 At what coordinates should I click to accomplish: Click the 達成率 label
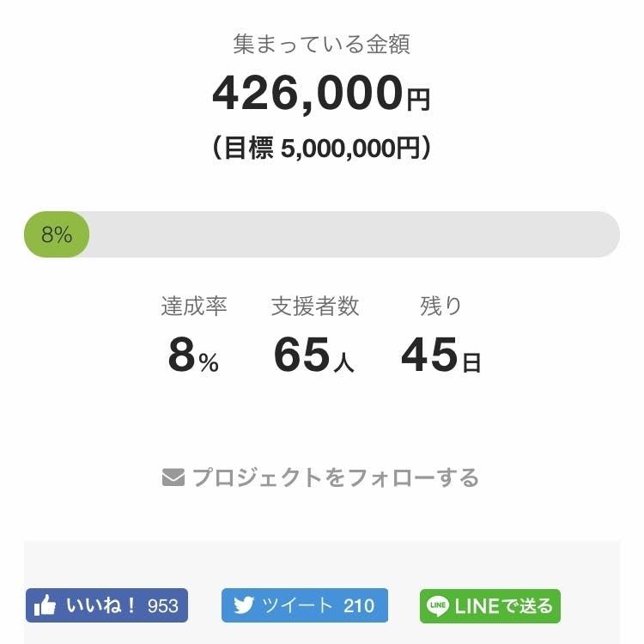click(194, 306)
